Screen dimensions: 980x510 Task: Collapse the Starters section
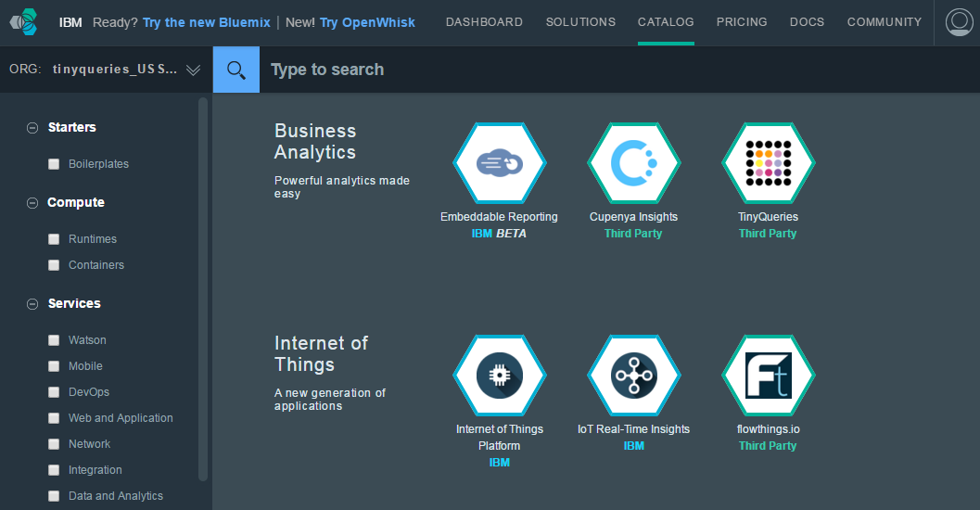[32, 128]
